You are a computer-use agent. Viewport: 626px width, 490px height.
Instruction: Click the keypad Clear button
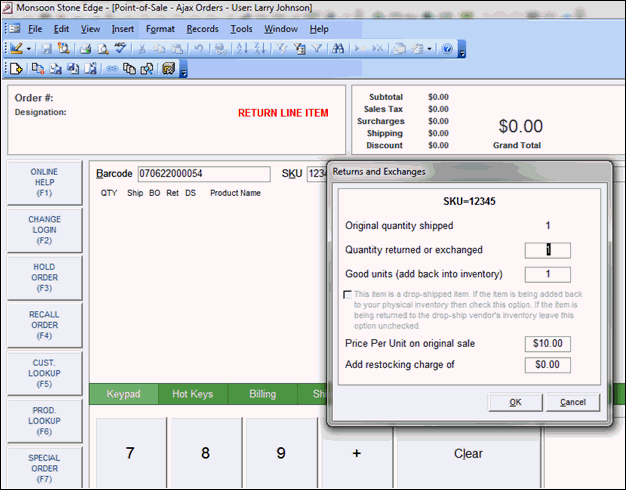pyautogui.click(x=468, y=453)
